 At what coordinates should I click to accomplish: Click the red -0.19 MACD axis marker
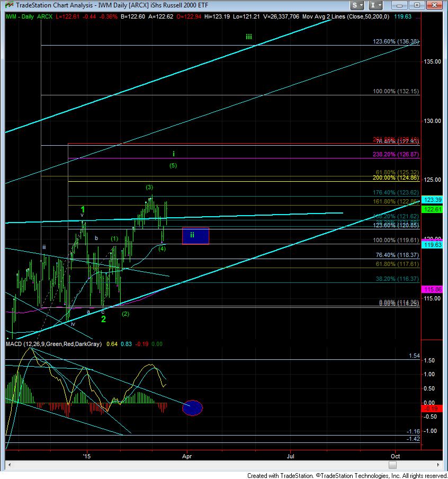[x=432, y=409]
